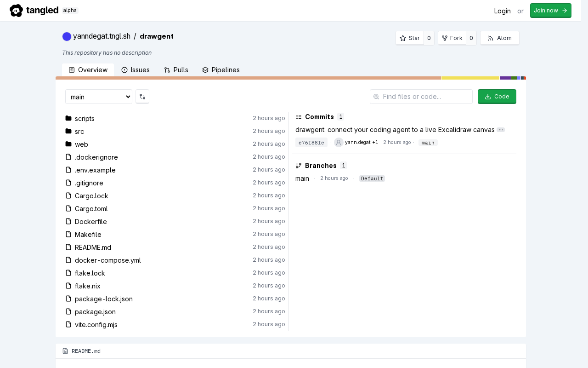
Task: Click the README.md panel header icon
Action: [65, 351]
